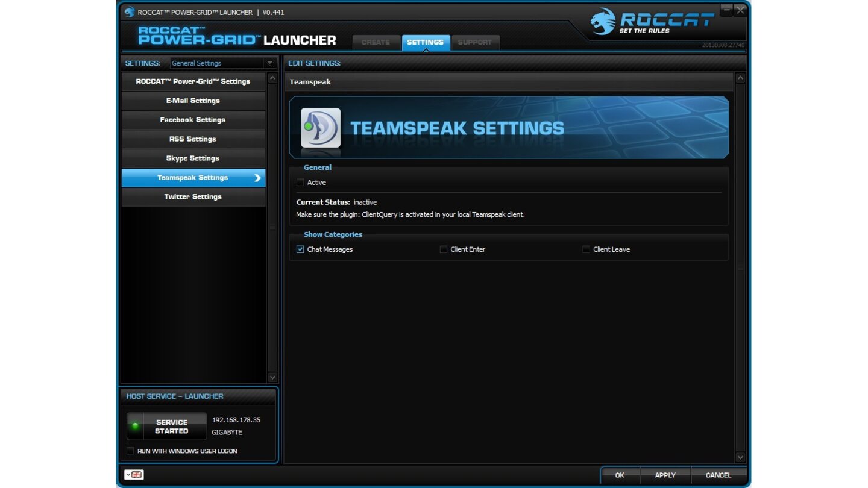Image resolution: width=868 pixels, height=488 pixels.
Task: Click the ClientQuery plugin hint text
Action: (x=410, y=214)
